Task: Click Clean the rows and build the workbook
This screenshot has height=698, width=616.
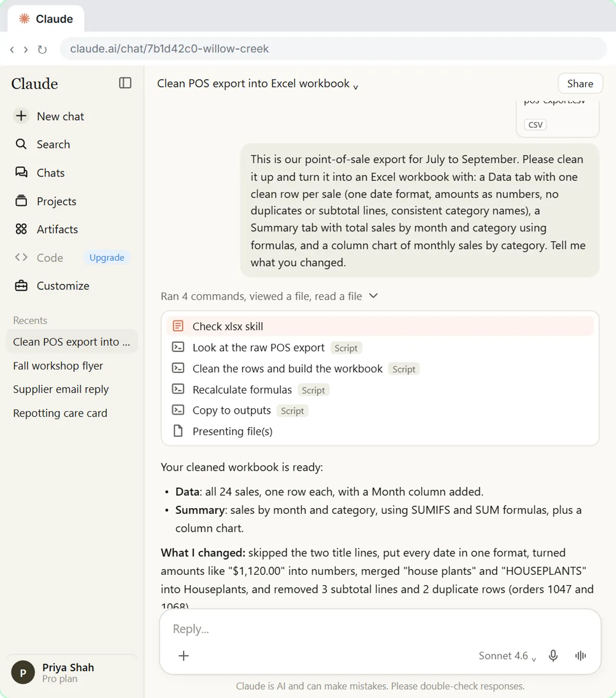Action: (x=287, y=369)
